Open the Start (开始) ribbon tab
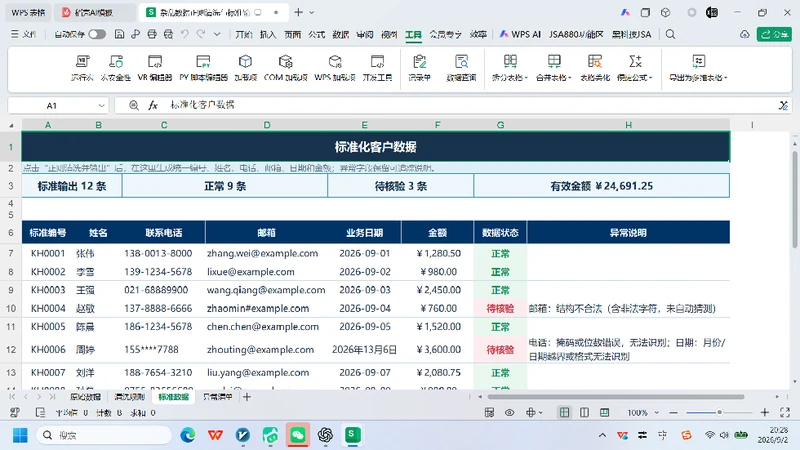This screenshot has height=450, width=800. click(244, 34)
